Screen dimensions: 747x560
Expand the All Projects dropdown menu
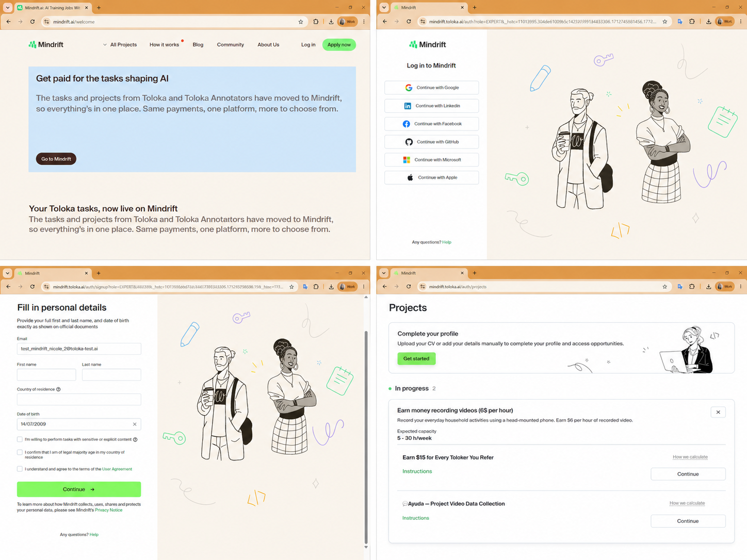(120, 45)
